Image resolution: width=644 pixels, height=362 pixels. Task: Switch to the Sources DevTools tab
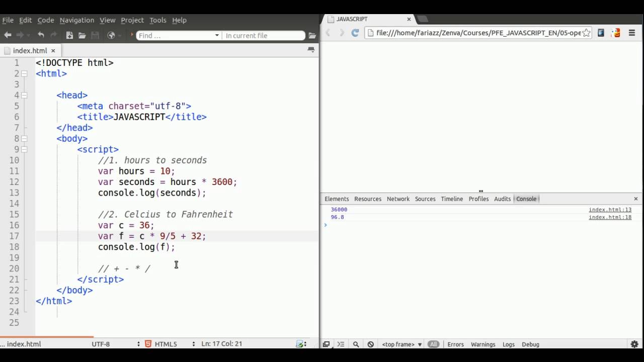pyautogui.click(x=425, y=199)
